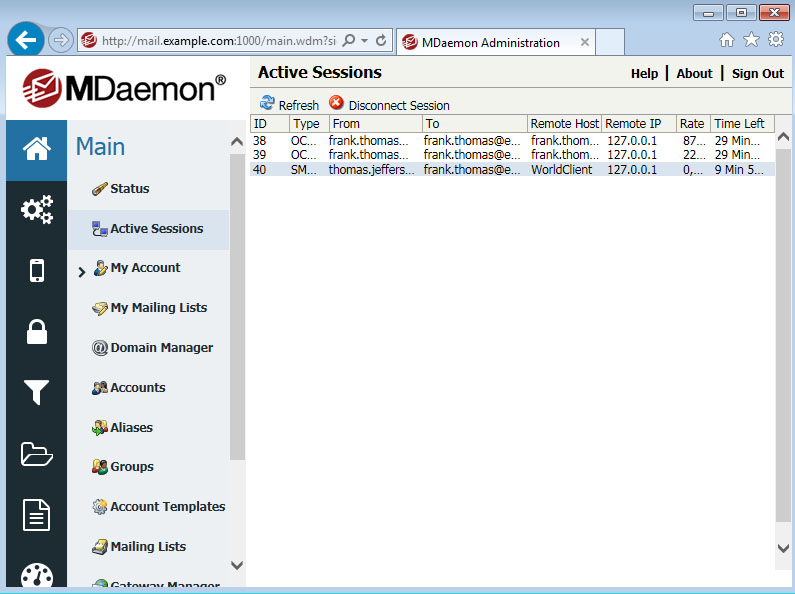This screenshot has height=594, width=795.
Task: Open the Setup gears section icon
Action: 37,209
